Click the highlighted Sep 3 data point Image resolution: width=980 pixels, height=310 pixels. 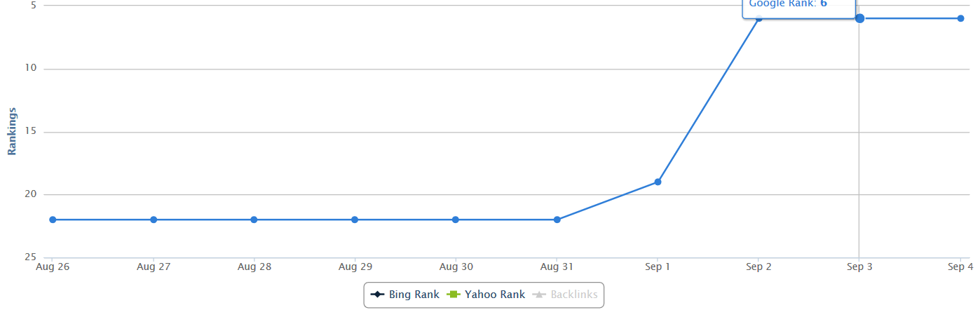[859, 18]
